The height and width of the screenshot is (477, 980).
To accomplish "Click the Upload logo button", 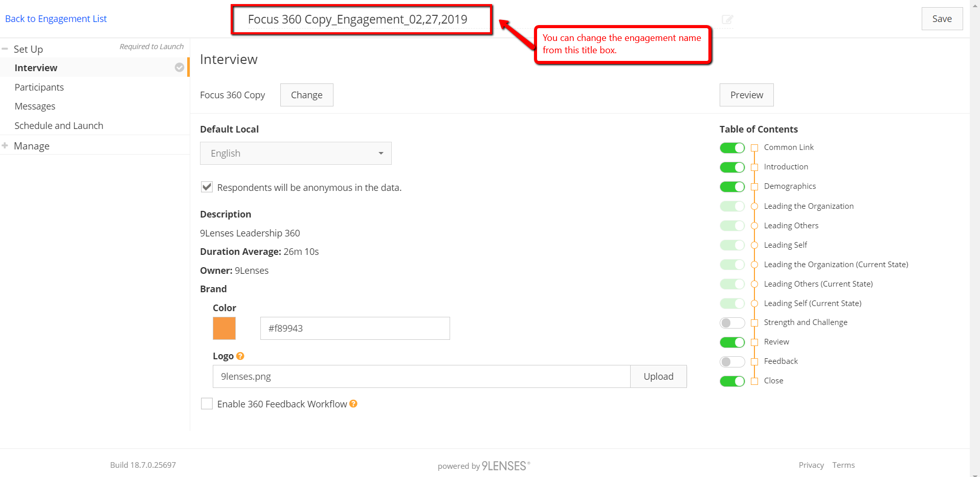I will 658,376.
